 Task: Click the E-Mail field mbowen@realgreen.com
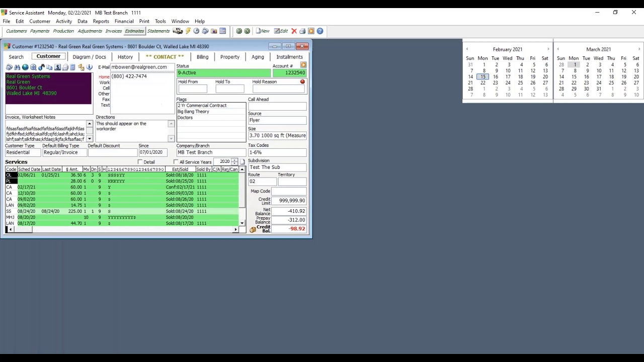tap(142, 67)
